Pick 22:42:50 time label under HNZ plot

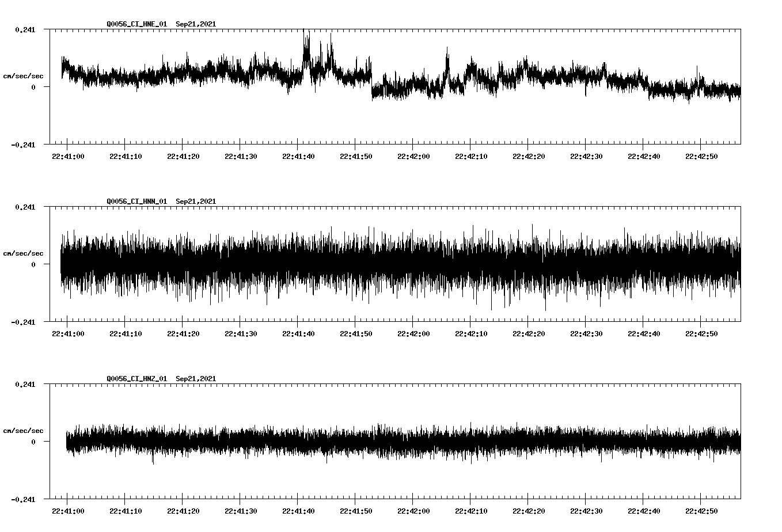point(701,511)
